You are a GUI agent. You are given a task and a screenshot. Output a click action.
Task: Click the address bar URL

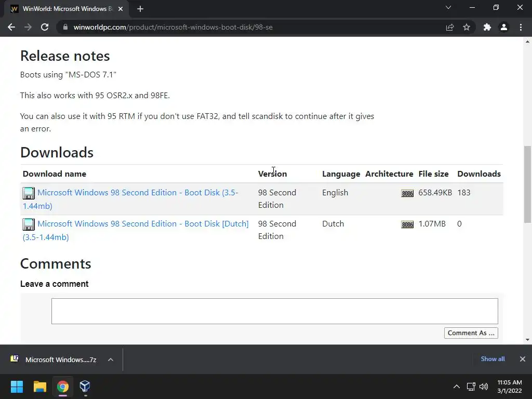coord(173,27)
